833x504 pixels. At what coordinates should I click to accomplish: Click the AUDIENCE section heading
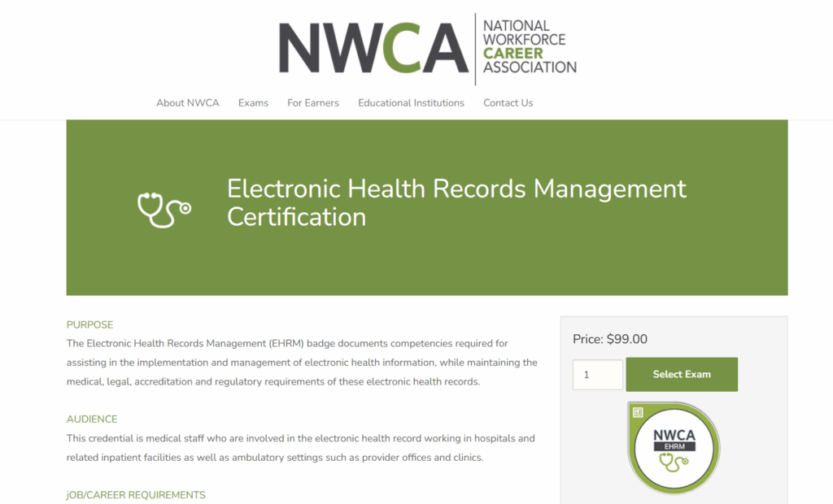(91, 419)
